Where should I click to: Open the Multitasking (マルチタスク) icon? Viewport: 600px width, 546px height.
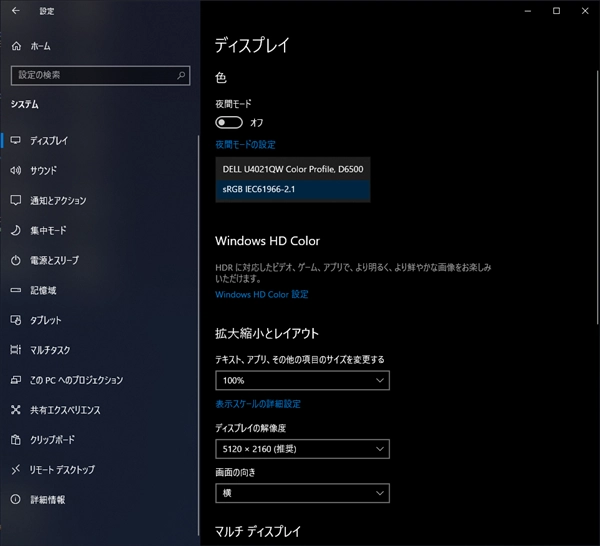(16, 350)
